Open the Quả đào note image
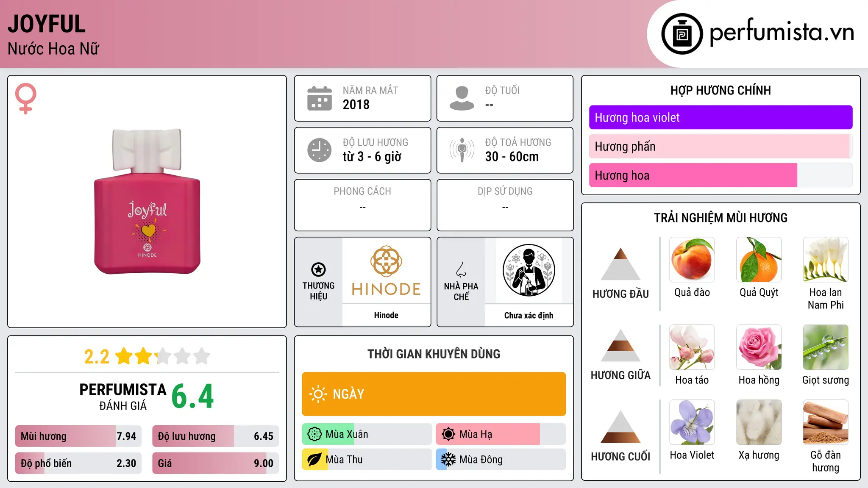This screenshot has height=488, width=868. 692,260
